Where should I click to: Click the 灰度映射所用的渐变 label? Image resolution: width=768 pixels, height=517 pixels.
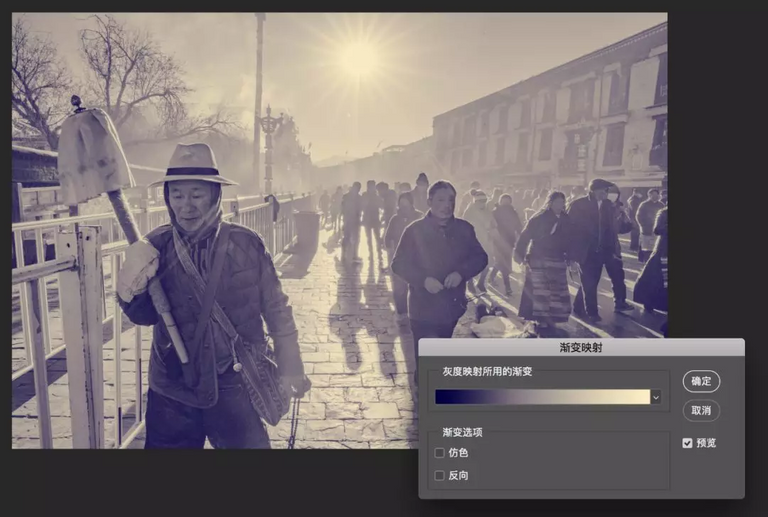487,372
